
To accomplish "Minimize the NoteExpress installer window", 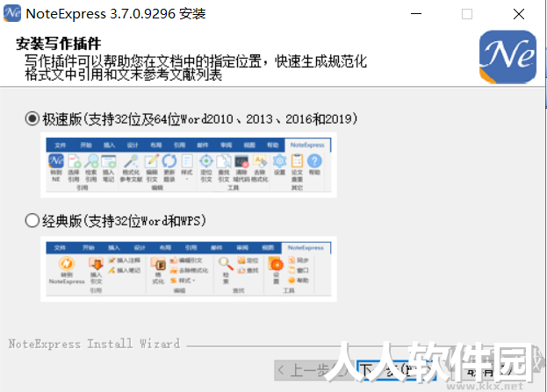I will 416,14.
